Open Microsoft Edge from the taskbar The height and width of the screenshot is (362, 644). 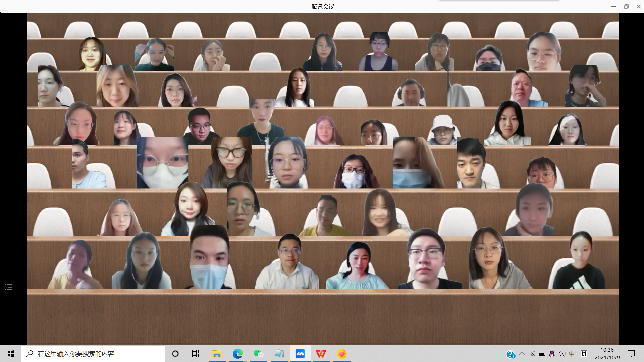(x=237, y=354)
